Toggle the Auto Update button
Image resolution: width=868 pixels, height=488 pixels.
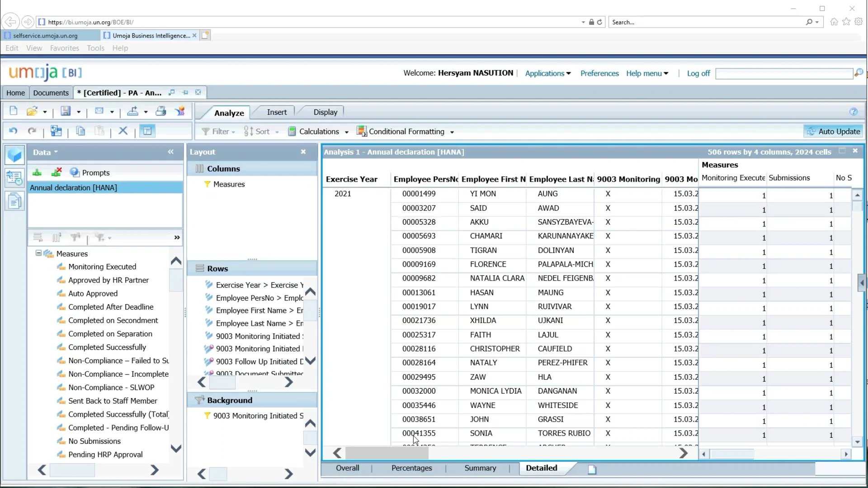pos(833,131)
